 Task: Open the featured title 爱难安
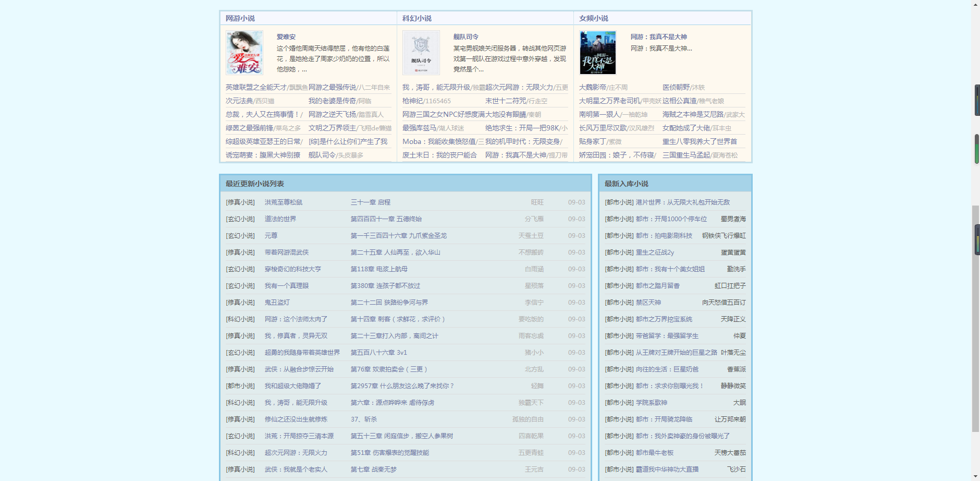286,37
